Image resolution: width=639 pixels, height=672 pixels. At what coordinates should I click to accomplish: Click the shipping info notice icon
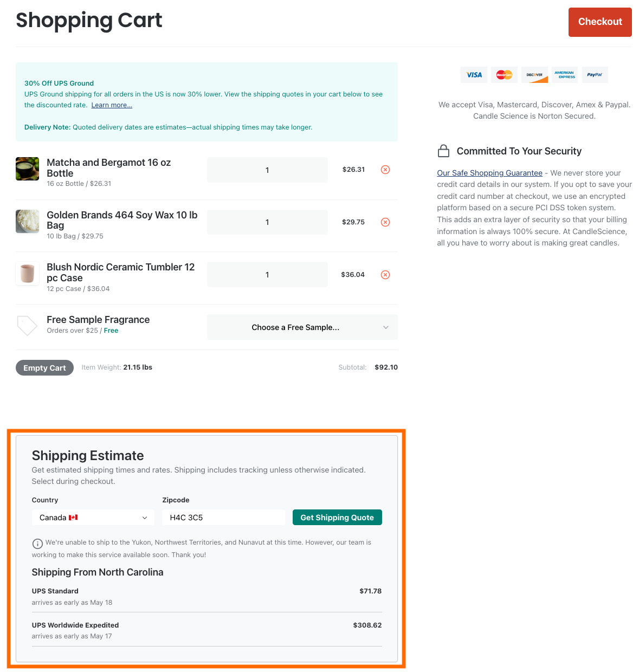37,544
